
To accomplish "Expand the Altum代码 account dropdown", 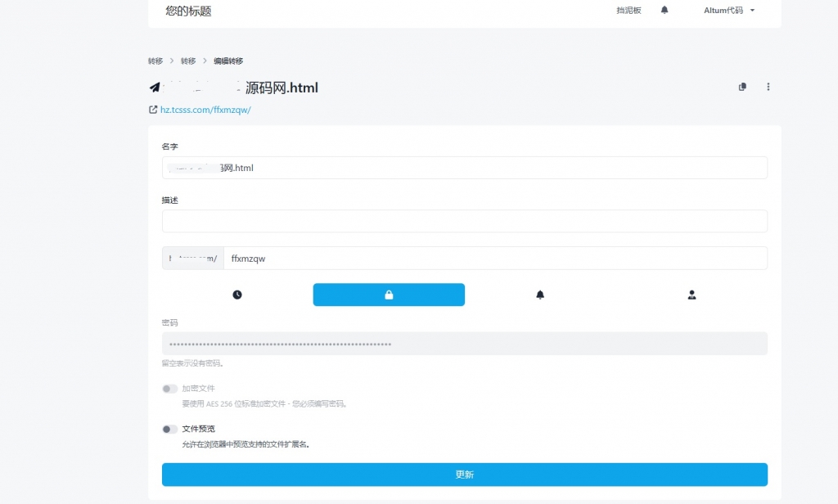I will [x=728, y=11].
